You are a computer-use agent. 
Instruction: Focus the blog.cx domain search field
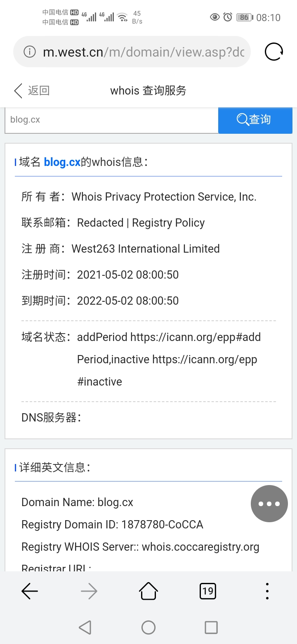pos(111,120)
